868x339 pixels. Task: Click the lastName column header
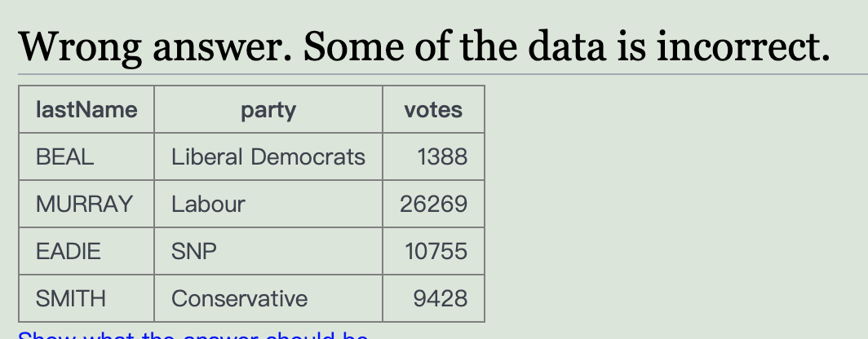86,110
